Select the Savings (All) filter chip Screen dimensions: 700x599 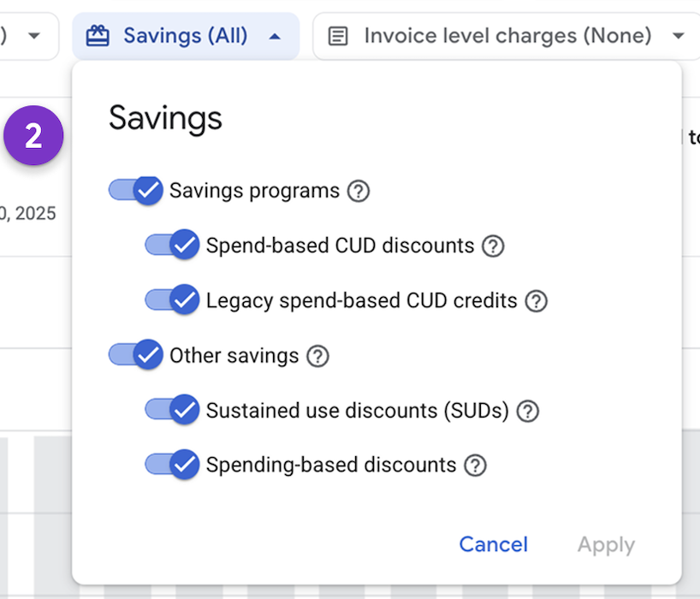coord(184,36)
